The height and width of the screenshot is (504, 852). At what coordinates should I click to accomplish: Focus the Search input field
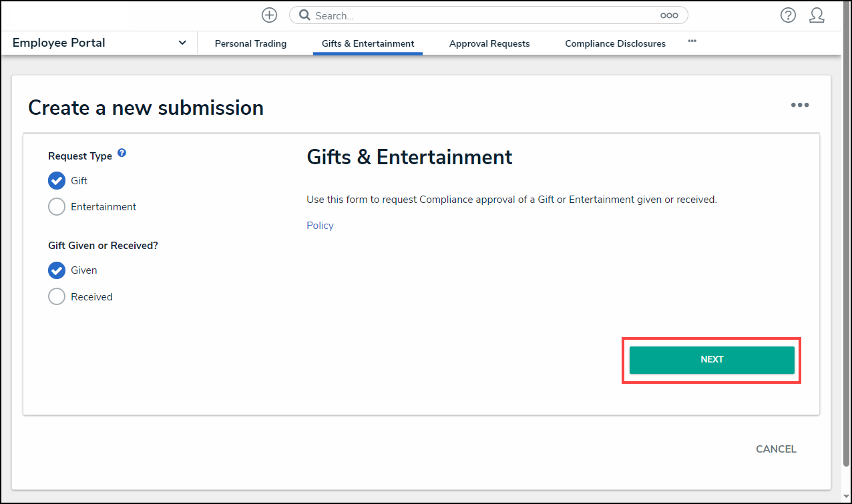click(x=481, y=15)
